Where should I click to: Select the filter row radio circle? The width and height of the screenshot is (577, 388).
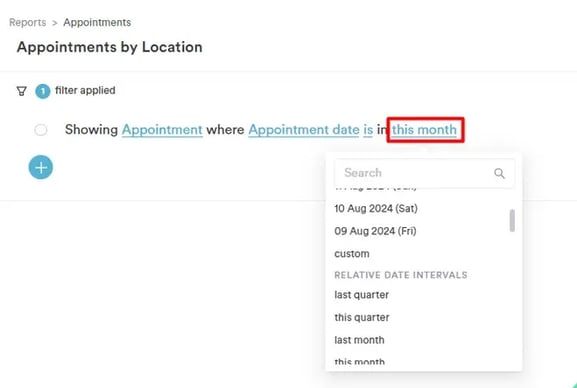click(41, 130)
